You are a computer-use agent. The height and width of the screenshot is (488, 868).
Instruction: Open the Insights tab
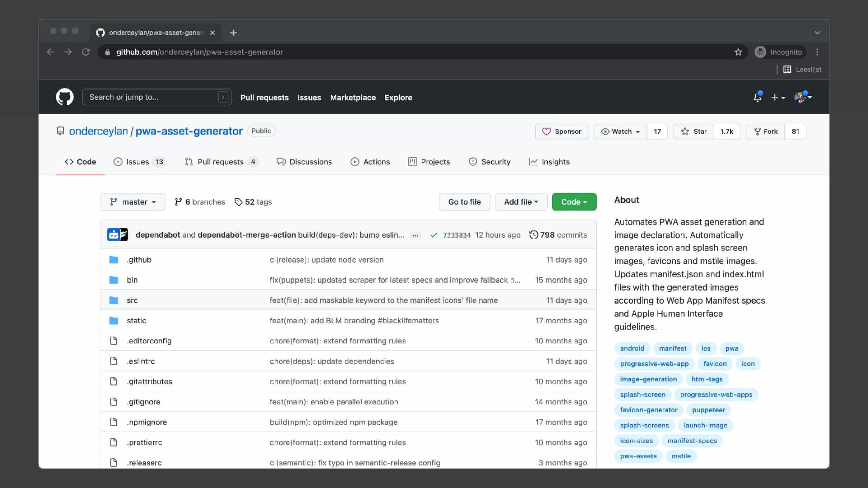pos(549,162)
